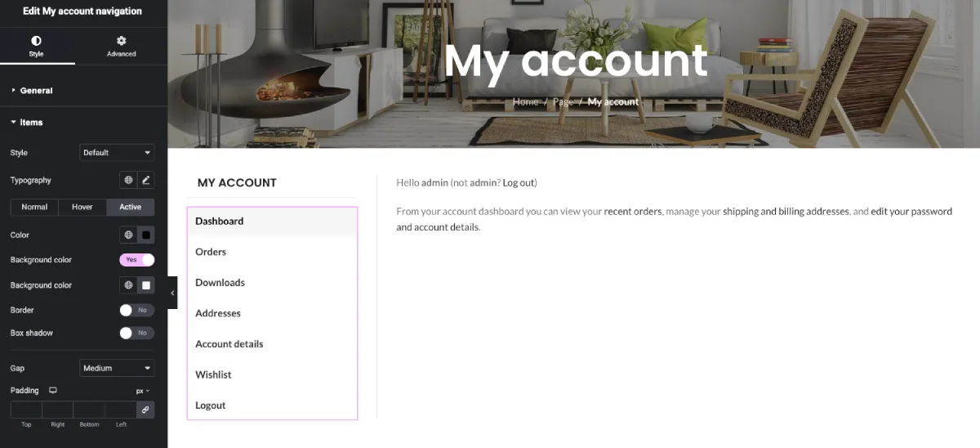Viewport: 980px width, 448px height.
Task: Open the white Background color swatch
Action: (x=146, y=285)
